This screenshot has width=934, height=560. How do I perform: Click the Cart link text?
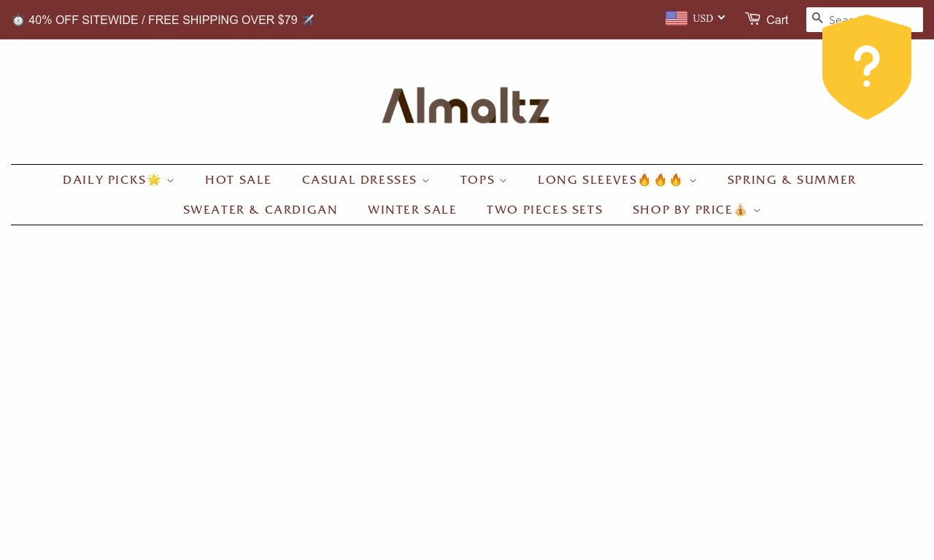pyautogui.click(x=777, y=20)
